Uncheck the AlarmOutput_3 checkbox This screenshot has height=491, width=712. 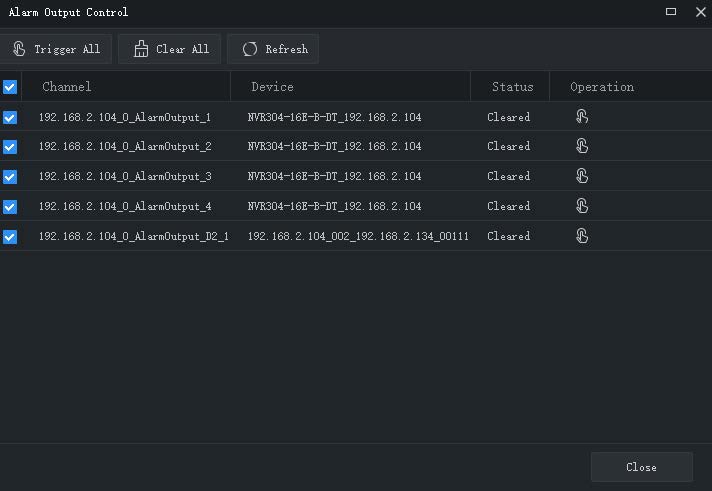click(10, 177)
